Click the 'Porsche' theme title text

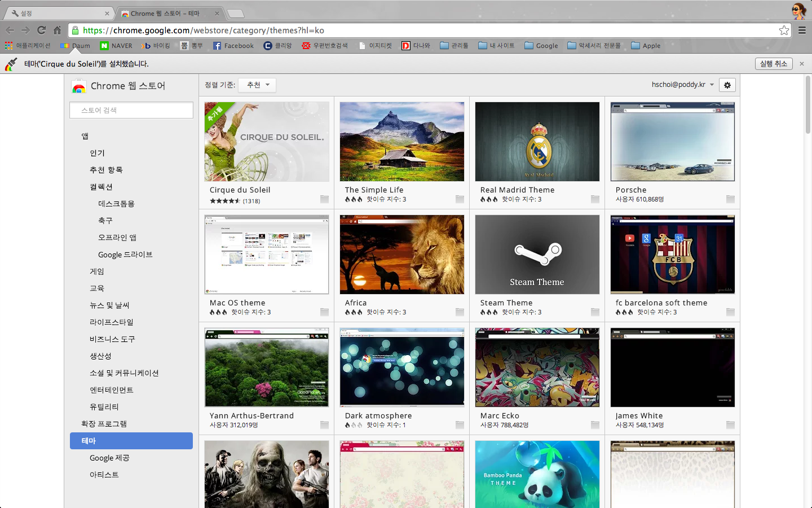click(x=631, y=190)
